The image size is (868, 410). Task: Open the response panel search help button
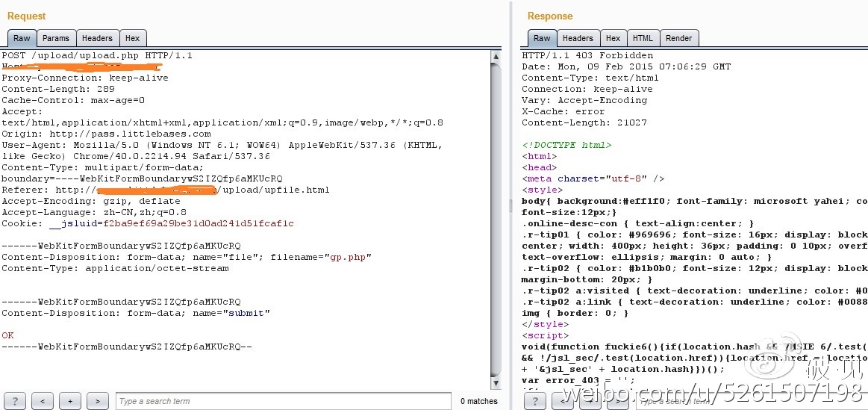click(x=535, y=401)
